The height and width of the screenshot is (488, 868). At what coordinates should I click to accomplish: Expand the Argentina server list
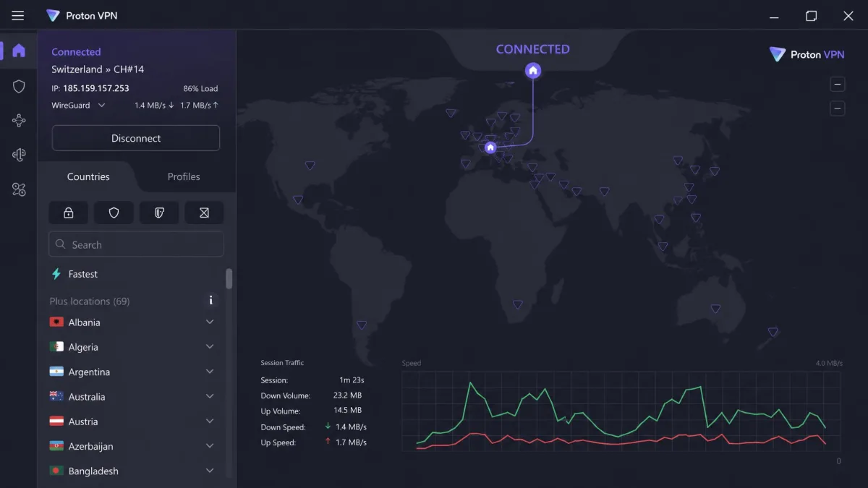(x=210, y=372)
